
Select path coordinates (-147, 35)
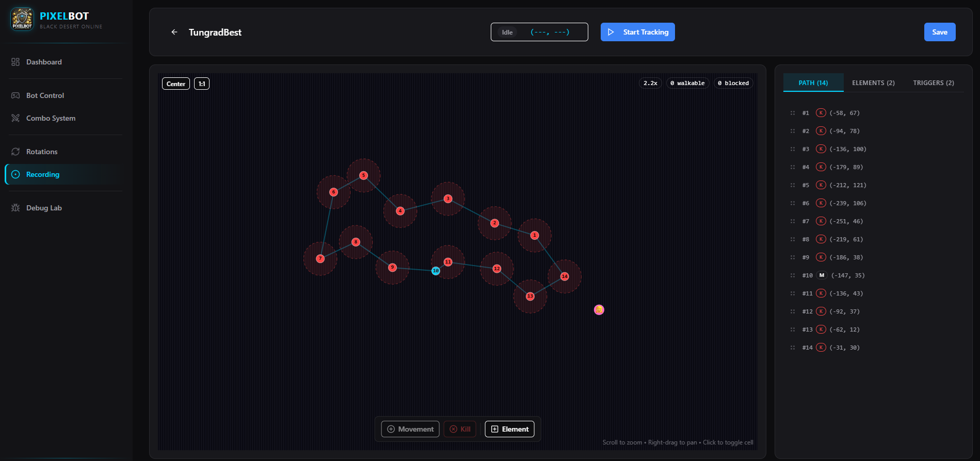pyautogui.click(x=848, y=275)
